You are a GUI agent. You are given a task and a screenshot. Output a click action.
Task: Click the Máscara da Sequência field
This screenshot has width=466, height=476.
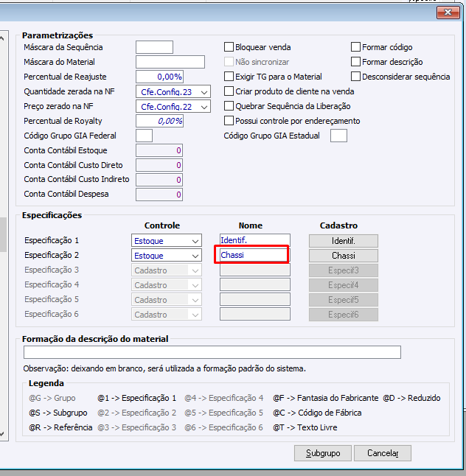(154, 47)
